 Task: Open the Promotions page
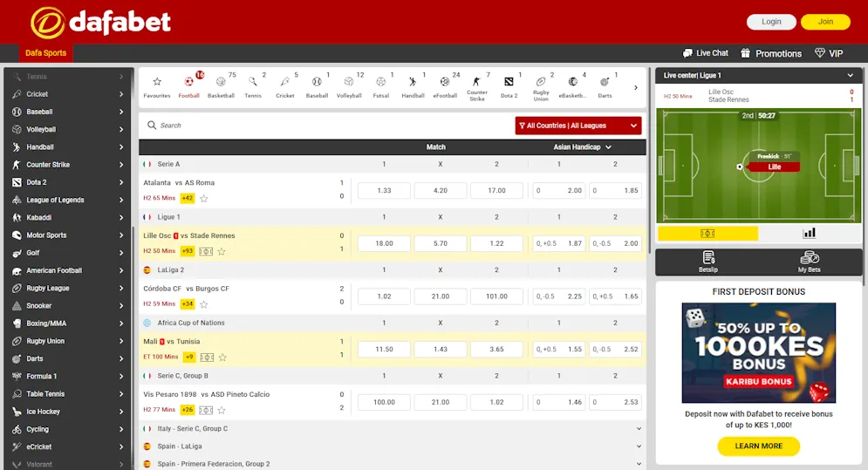click(771, 53)
